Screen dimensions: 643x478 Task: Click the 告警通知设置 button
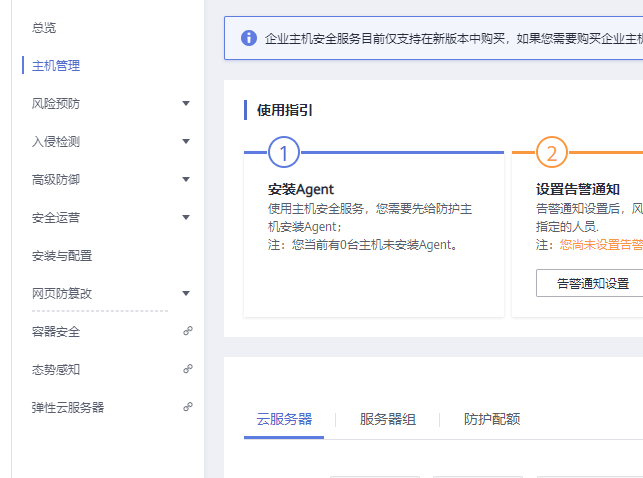pyautogui.click(x=592, y=283)
